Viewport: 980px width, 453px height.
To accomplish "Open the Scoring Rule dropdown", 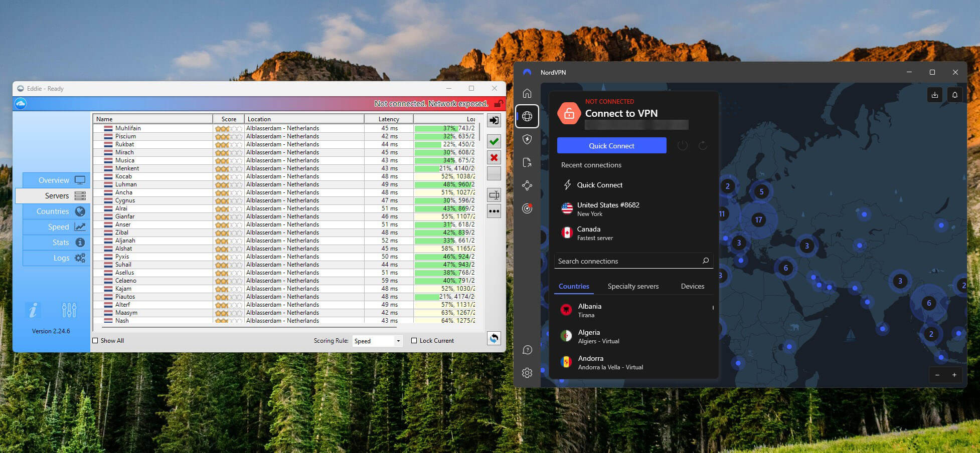I will click(377, 341).
